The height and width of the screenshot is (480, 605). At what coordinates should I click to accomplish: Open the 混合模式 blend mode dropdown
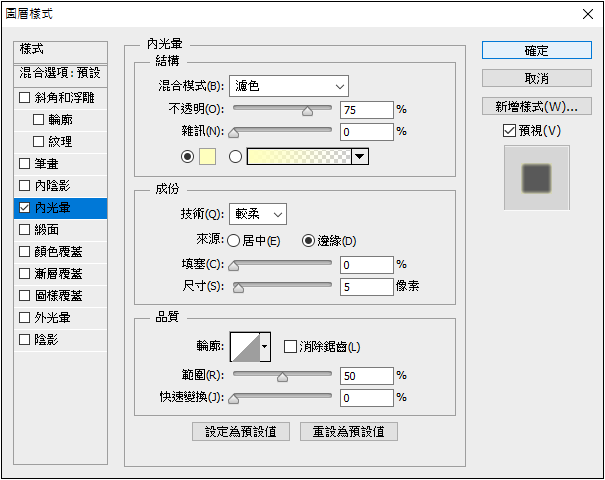point(288,85)
